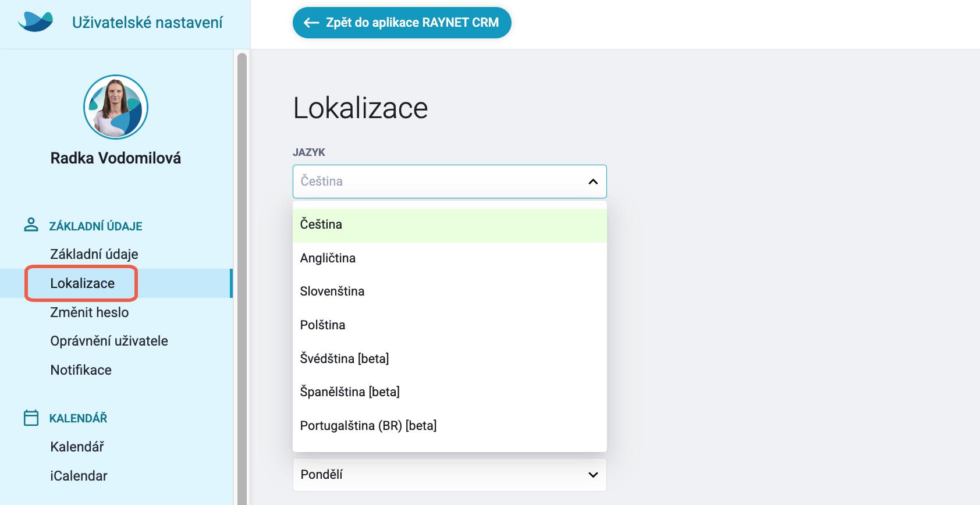Viewport: 980px width, 505px height.
Task: Open Oprávnění uživatele section
Action: (109, 341)
